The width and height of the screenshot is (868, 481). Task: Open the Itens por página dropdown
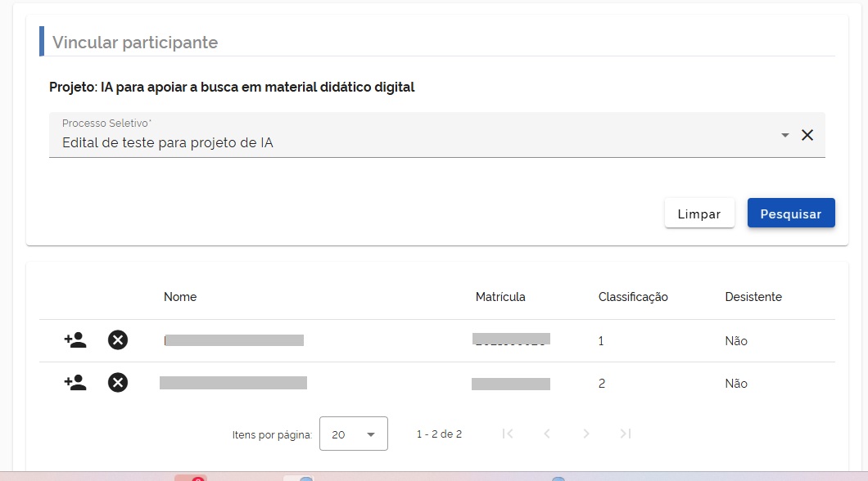(x=353, y=434)
